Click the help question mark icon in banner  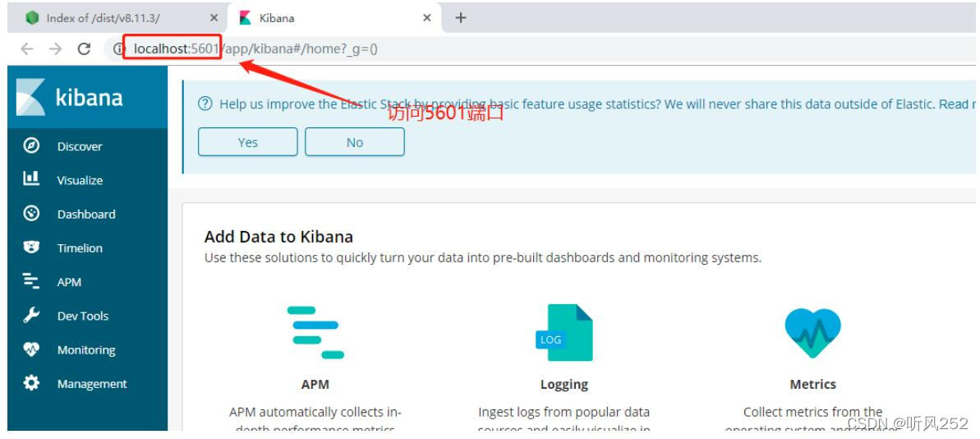tap(205, 104)
